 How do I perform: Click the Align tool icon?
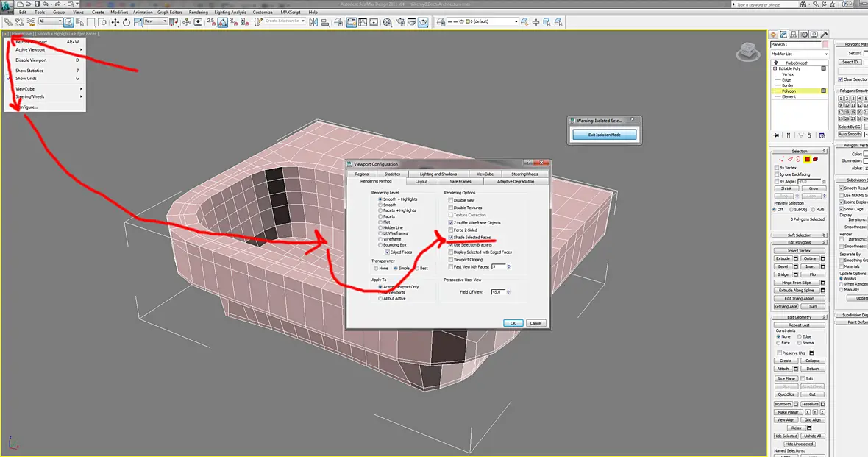(324, 22)
